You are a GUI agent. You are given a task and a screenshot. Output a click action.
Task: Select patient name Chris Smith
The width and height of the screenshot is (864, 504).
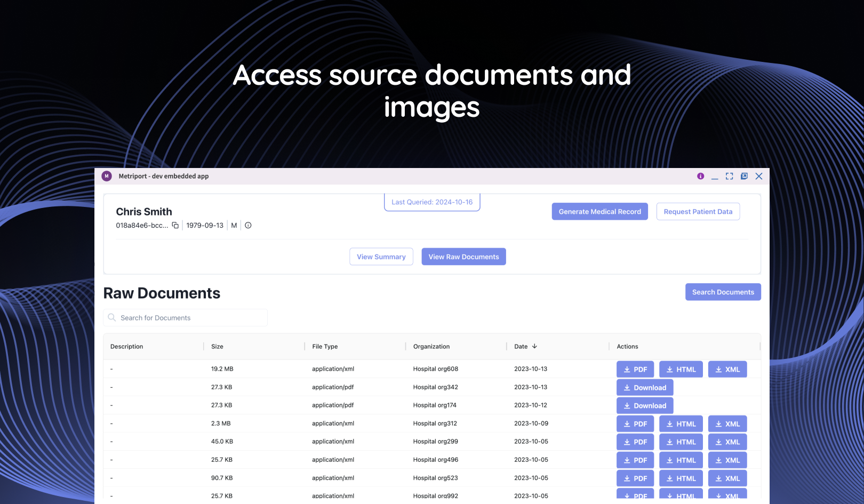pos(144,212)
